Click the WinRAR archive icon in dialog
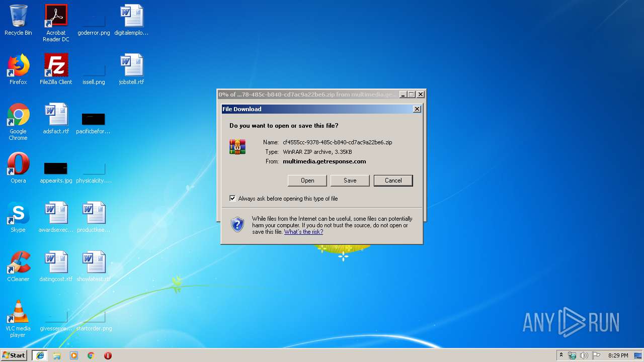Screen dimensions: 644x362 (x=237, y=146)
